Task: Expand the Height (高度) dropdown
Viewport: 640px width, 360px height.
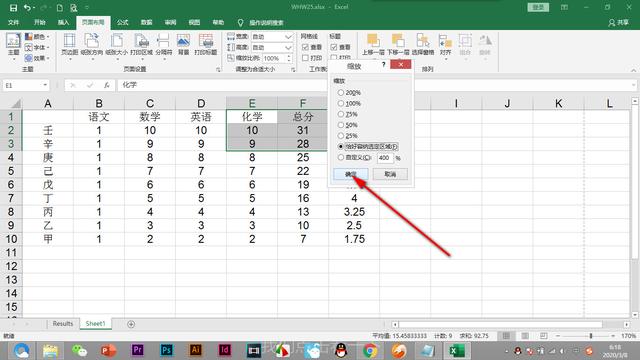Action: point(288,48)
